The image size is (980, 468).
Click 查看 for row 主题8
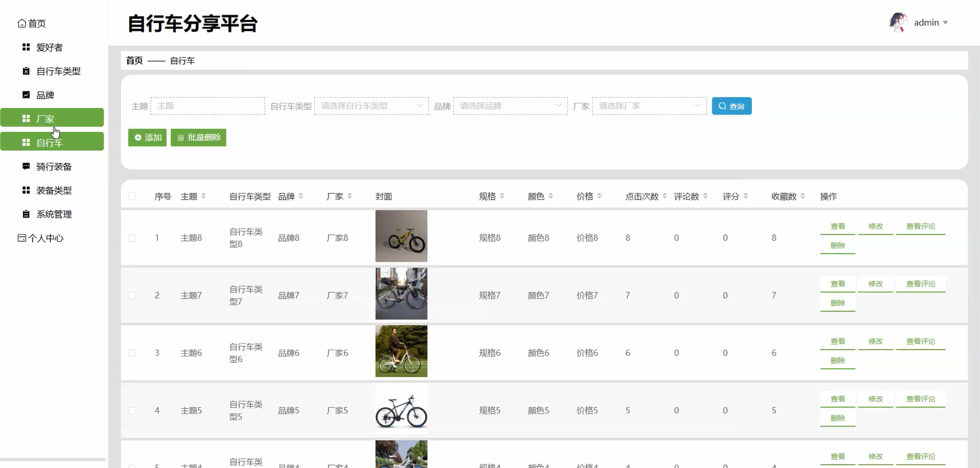tap(838, 227)
